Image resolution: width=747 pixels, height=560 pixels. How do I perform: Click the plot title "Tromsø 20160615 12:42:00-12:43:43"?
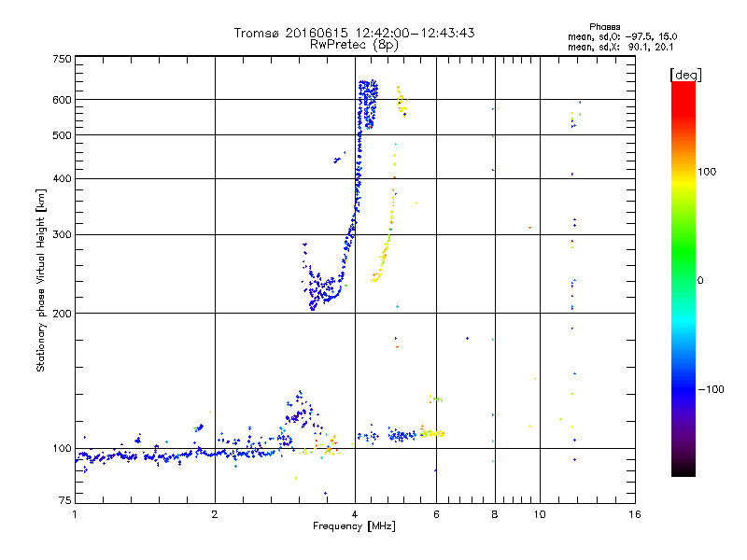pyautogui.click(x=355, y=33)
